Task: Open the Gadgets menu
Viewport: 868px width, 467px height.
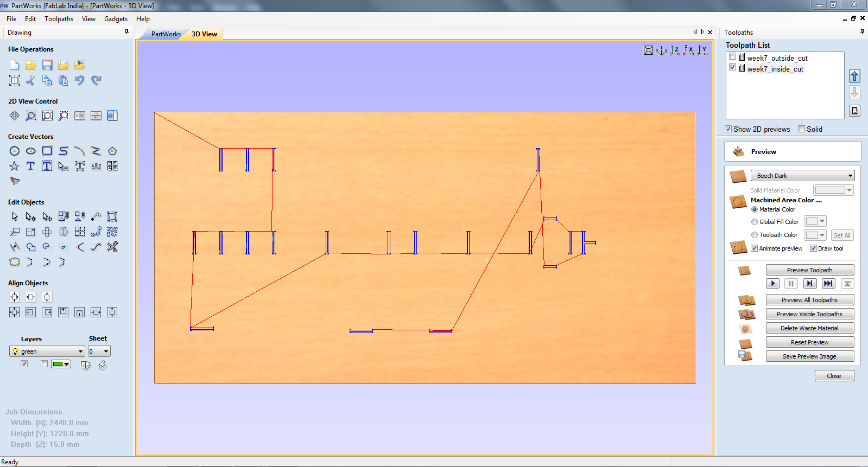Action: pyautogui.click(x=116, y=19)
